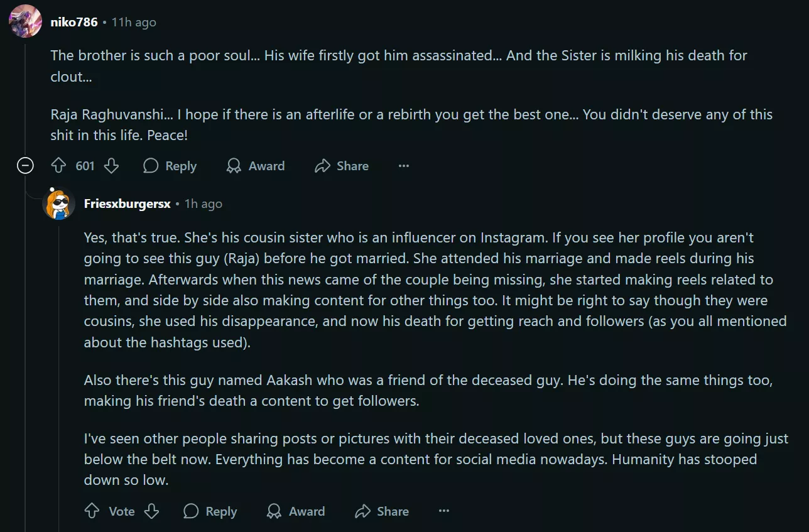Visit Friesxburgersx user profile link
Image resolution: width=809 pixels, height=532 pixels.
point(127,204)
